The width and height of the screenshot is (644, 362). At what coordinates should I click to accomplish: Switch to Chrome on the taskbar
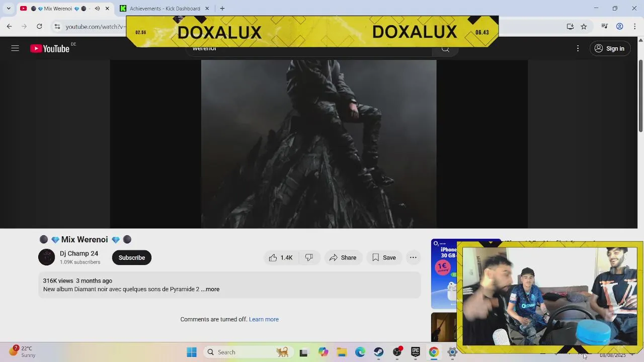coord(434,352)
